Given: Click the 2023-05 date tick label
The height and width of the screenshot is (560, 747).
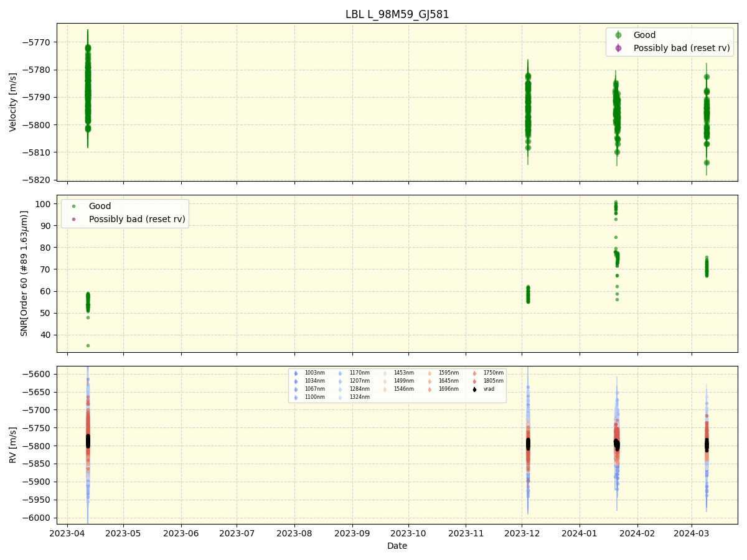Looking at the screenshot, I should [x=123, y=533].
